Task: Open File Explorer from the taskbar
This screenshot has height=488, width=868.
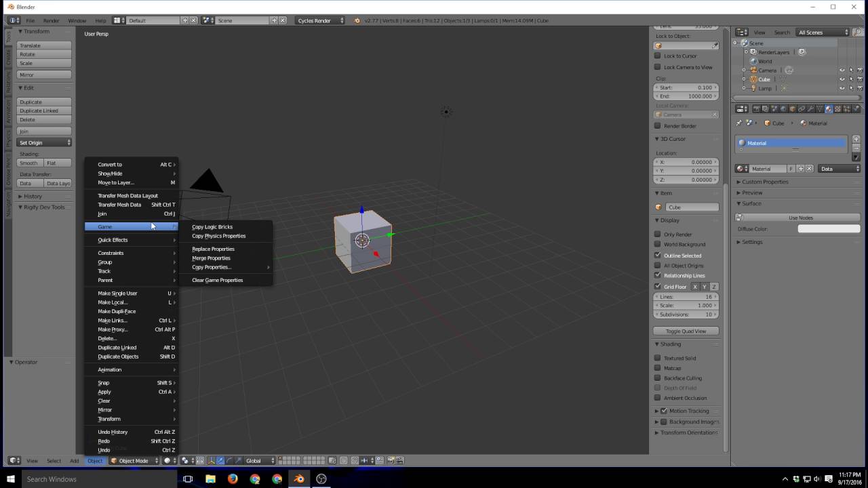Action: [210, 479]
